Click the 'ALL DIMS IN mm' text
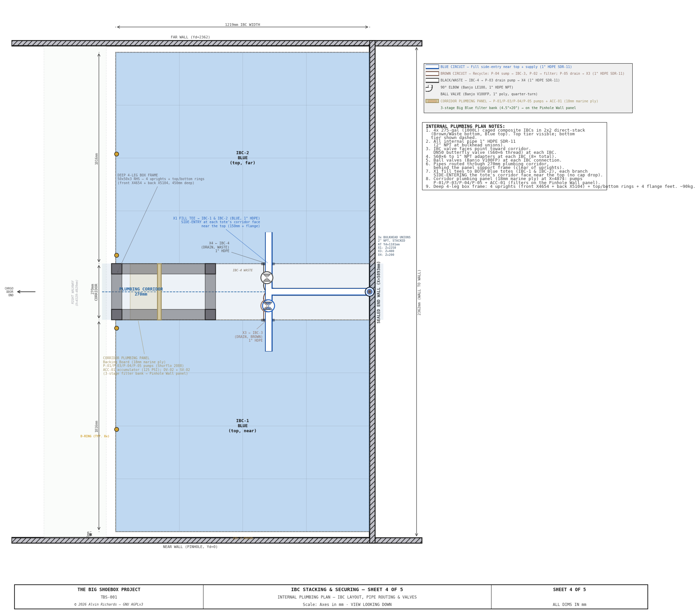700x615 pixels. click(x=569, y=604)
